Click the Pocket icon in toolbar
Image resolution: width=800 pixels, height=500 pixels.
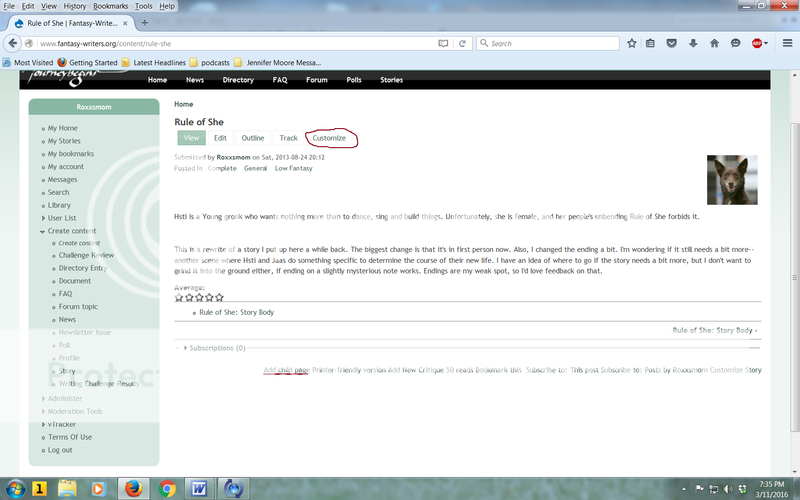coord(671,43)
